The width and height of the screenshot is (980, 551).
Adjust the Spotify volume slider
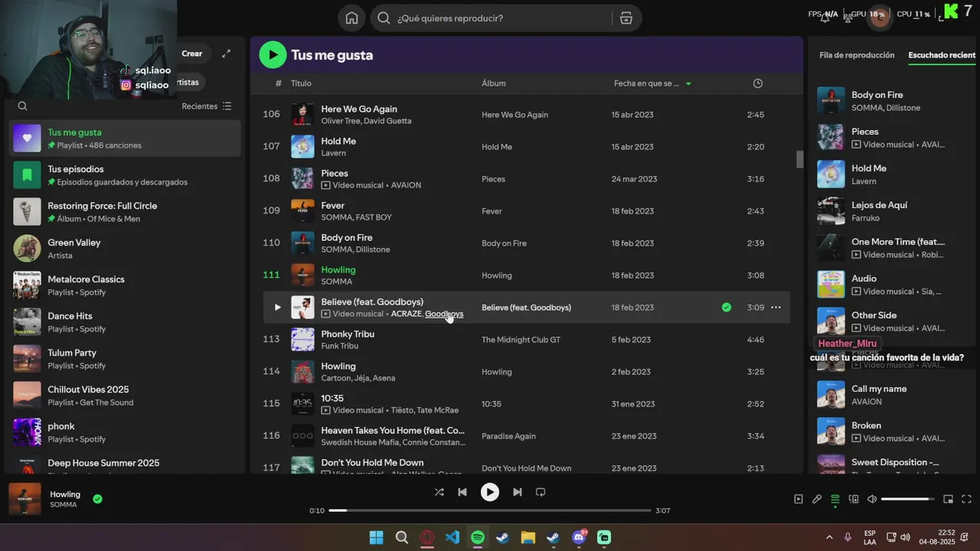tap(908, 499)
